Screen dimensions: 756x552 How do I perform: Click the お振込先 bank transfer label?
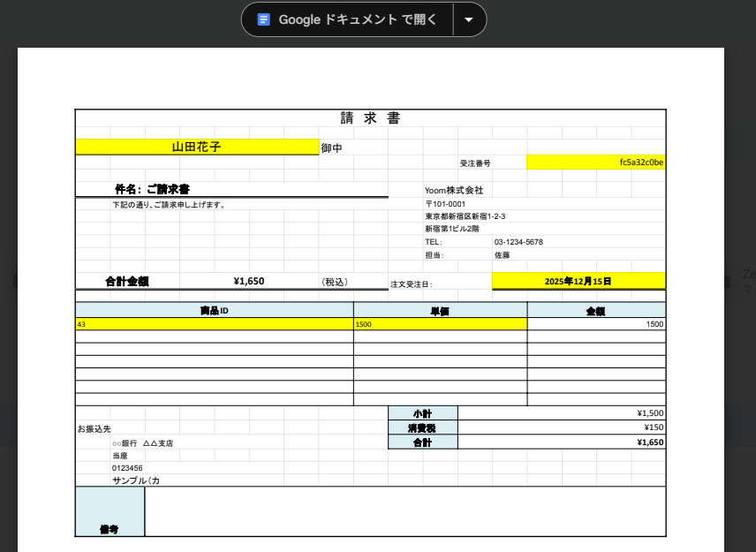94,428
